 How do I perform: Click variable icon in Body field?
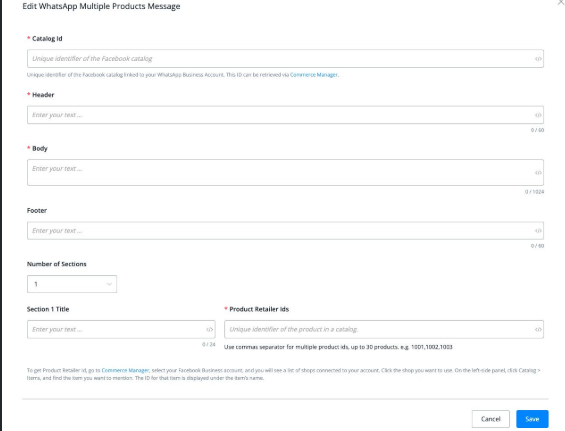[538, 173]
